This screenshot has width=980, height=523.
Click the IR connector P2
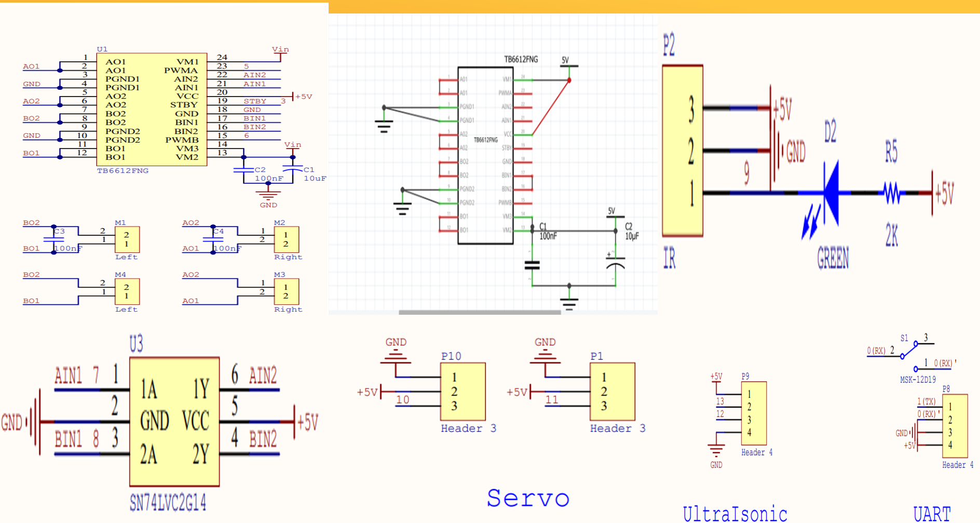tap(682, 151)
